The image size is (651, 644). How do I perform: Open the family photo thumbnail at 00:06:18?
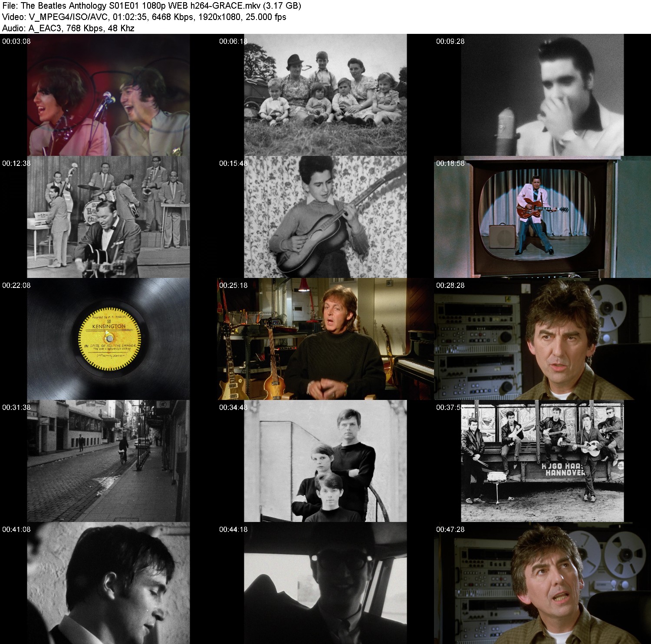pos(325,95)
